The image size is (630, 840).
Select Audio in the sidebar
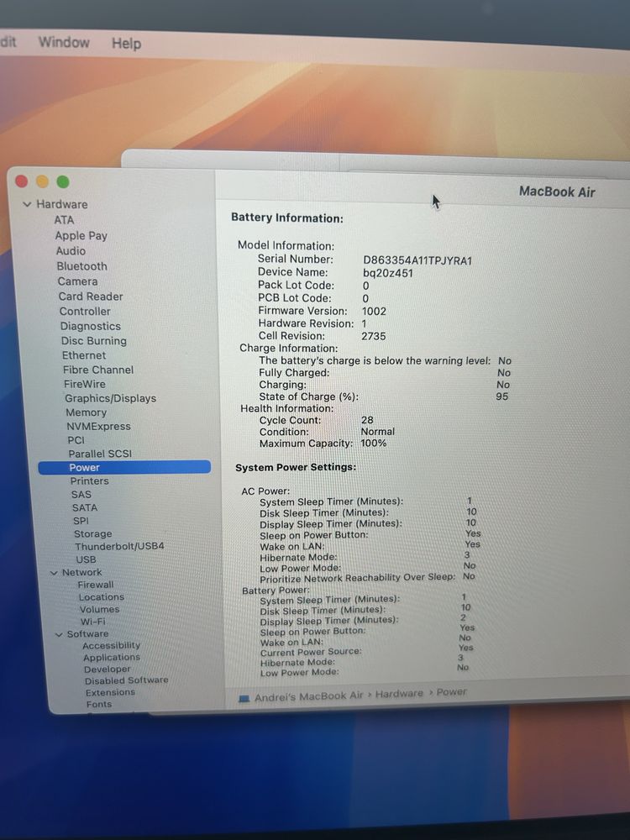(71, 250)
